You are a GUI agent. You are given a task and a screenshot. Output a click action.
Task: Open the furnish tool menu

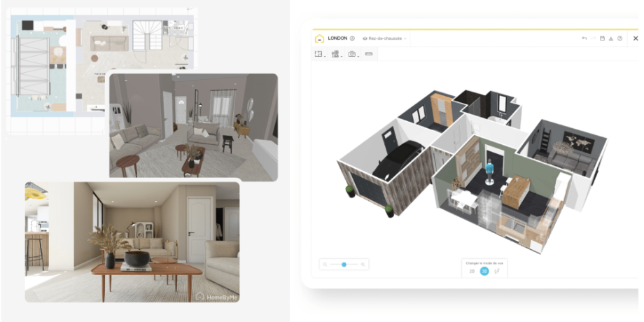[x=336, y=54]
